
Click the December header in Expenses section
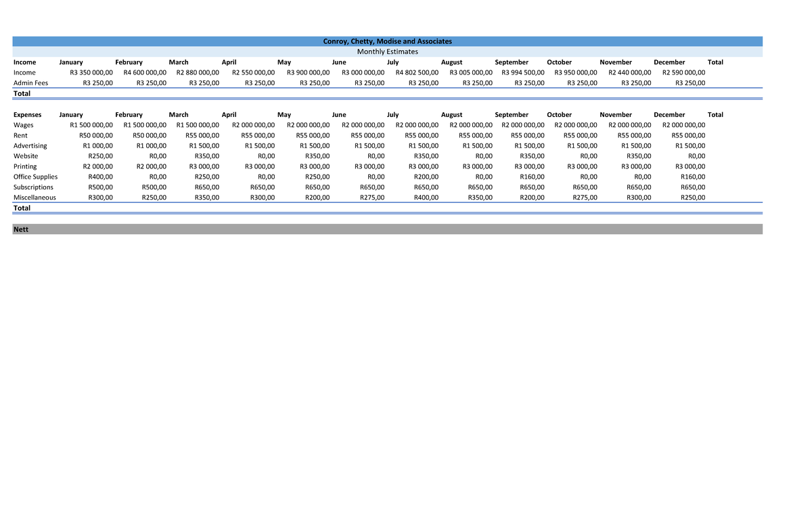pyautogui.click(x=669, y=115)
